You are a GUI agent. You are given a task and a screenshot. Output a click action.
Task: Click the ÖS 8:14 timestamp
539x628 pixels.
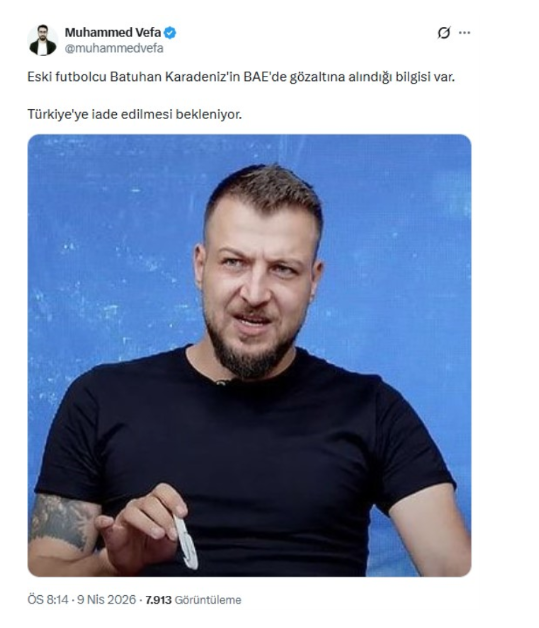point(48,600)
